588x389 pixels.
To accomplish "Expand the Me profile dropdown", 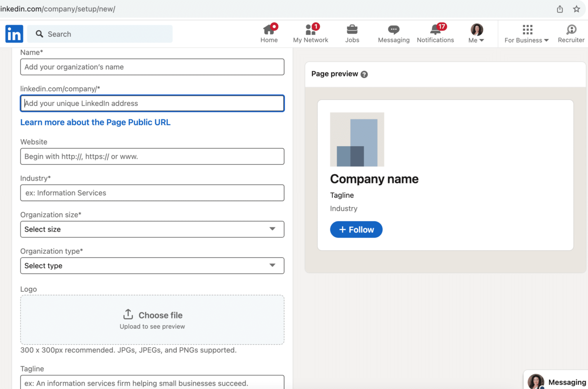I will tap(476, 34).
